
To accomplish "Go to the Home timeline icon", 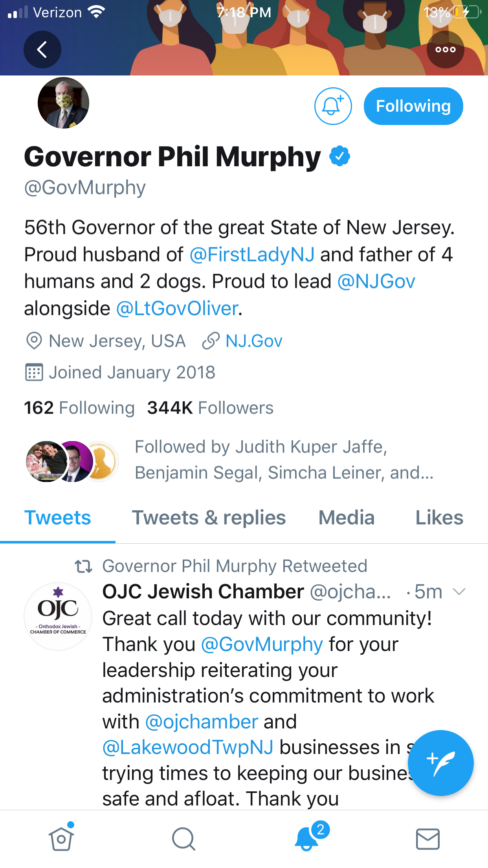I will (61, 839).
